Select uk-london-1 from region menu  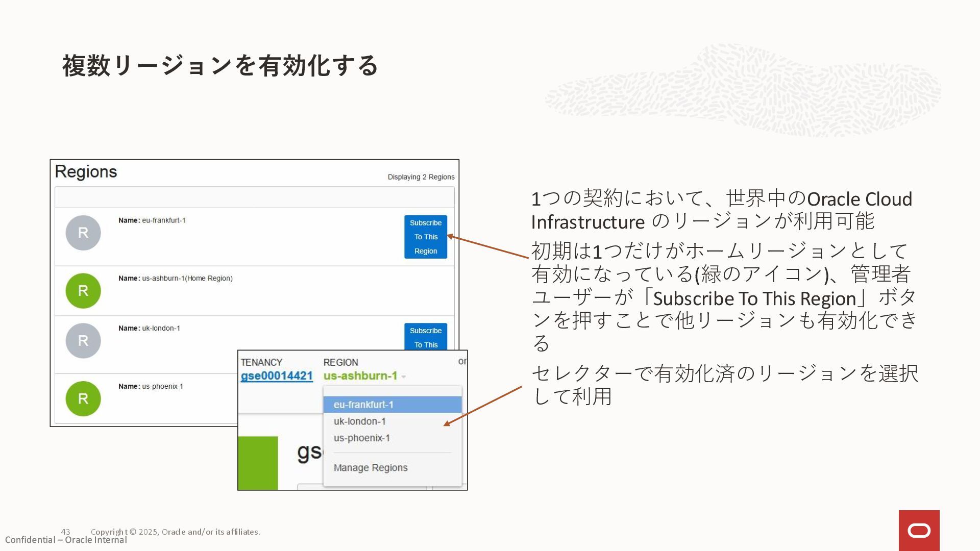coord(360,421)
